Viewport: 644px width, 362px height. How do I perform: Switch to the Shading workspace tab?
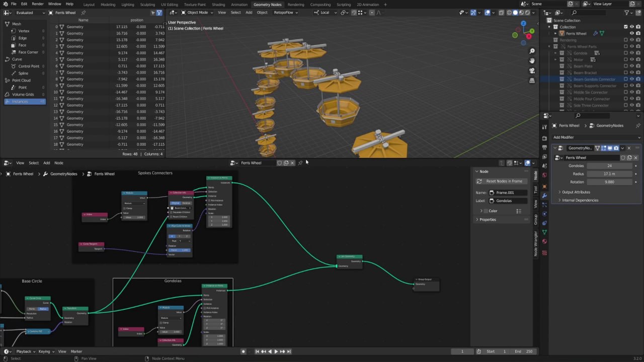(218, 5)
